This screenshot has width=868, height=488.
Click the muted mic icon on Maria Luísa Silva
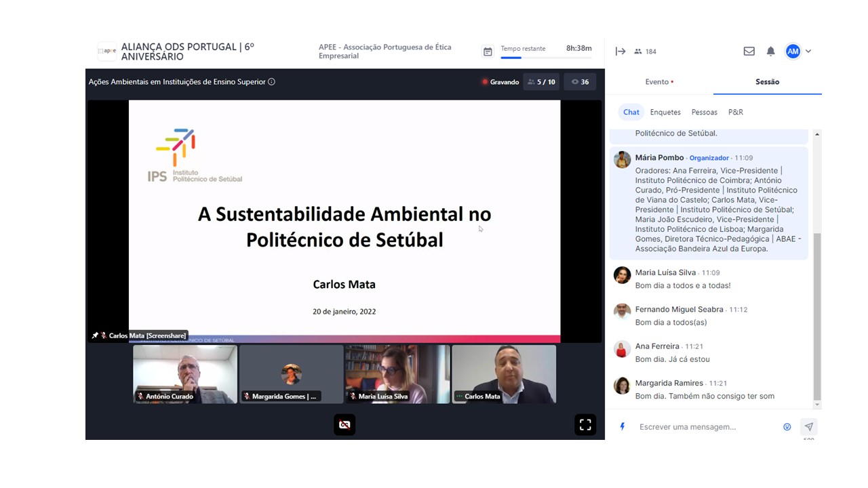[x=353, y=396]
